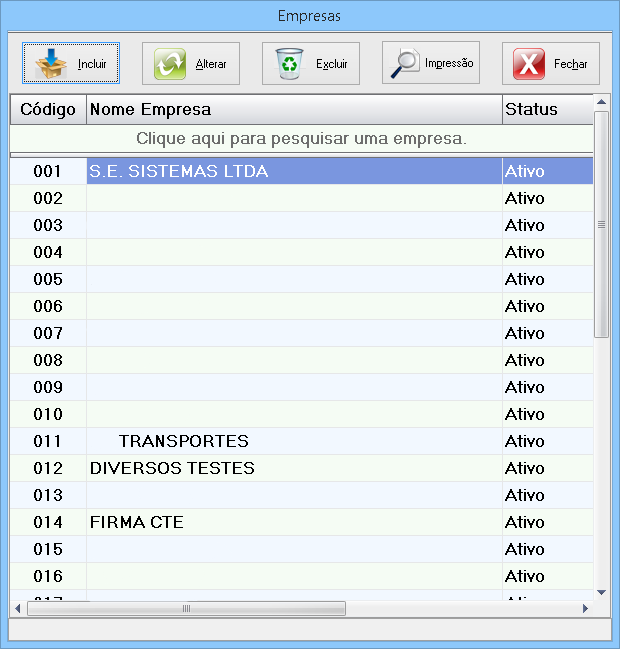Click the vertical scrollbar up arrow

point(601,101)
